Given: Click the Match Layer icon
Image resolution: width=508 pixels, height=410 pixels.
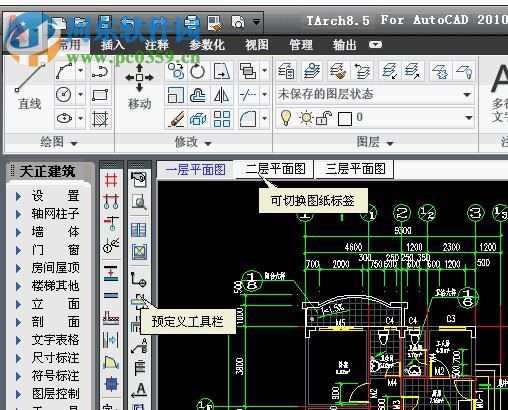Looking at the screenshot, I should coord(337,71).
